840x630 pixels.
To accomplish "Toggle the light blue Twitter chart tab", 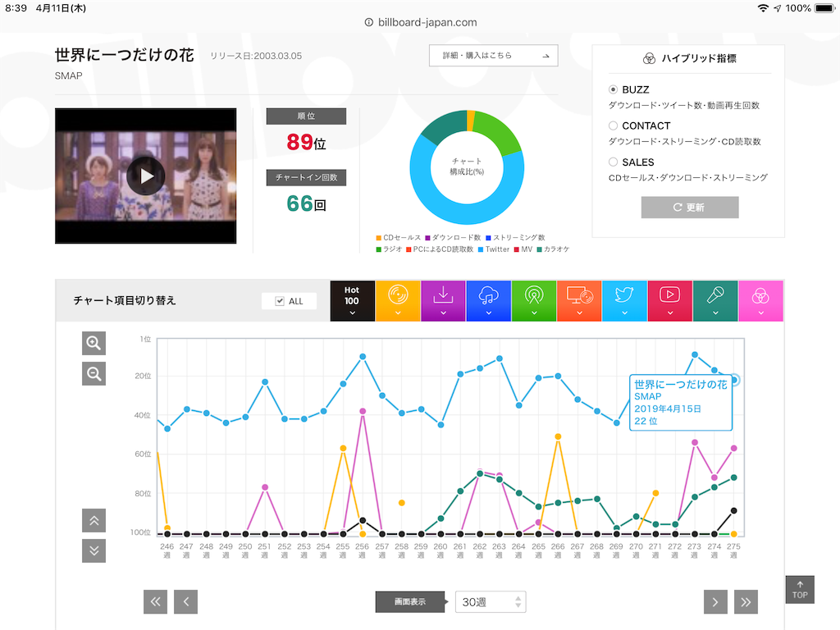I will [624, 301].
